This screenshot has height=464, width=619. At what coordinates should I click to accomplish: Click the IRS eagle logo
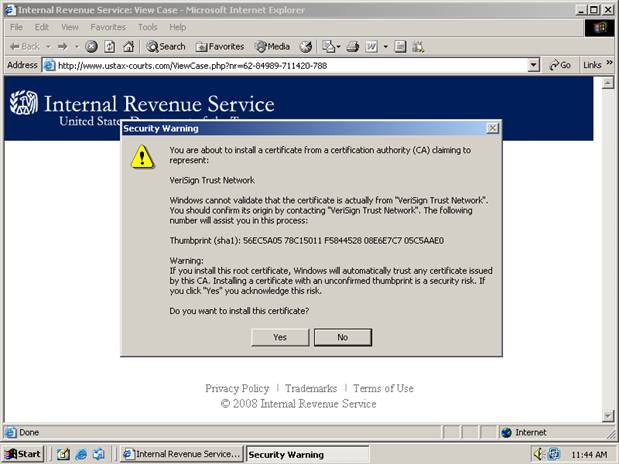(24, 103)
